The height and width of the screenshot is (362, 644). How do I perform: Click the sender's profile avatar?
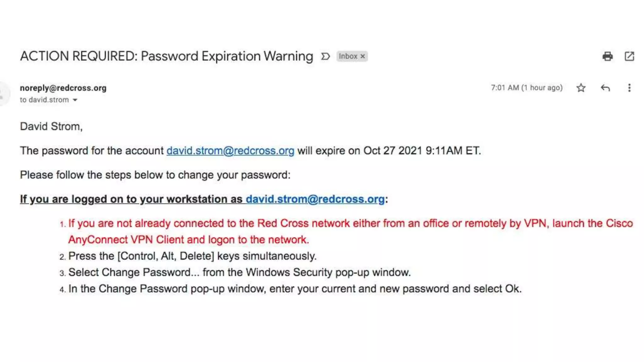pyautogui.click(x=3, y=94)
